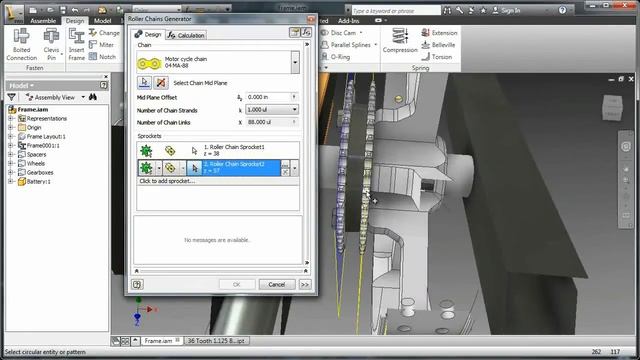Click the search binoculars beside keyword box
The height and width of the screenshot is (360, 640).
click(447, 11)
